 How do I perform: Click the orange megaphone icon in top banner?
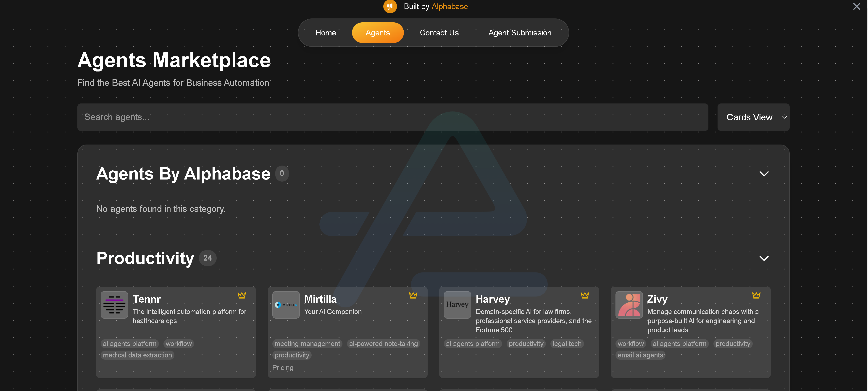[390, 6]
